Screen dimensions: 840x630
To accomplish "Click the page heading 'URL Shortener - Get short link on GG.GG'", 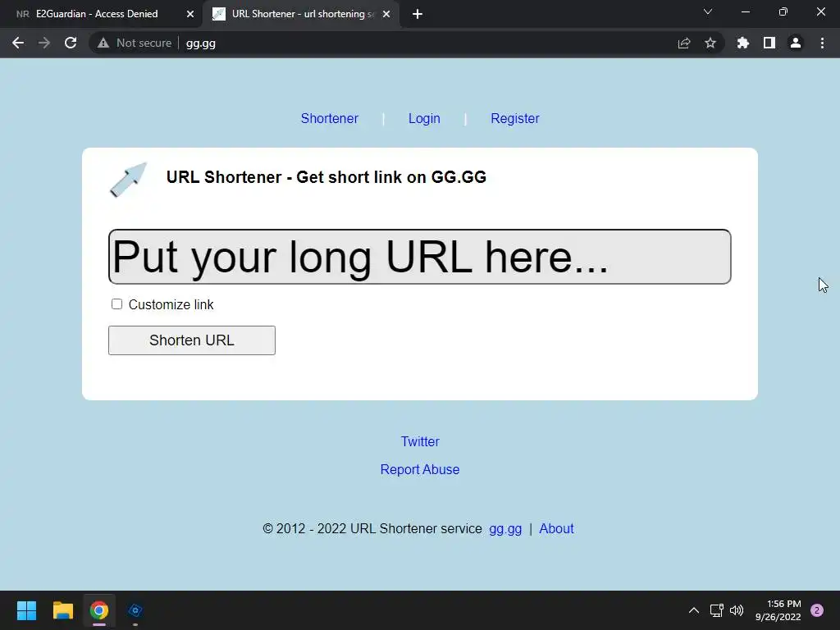I will point(326,177).
